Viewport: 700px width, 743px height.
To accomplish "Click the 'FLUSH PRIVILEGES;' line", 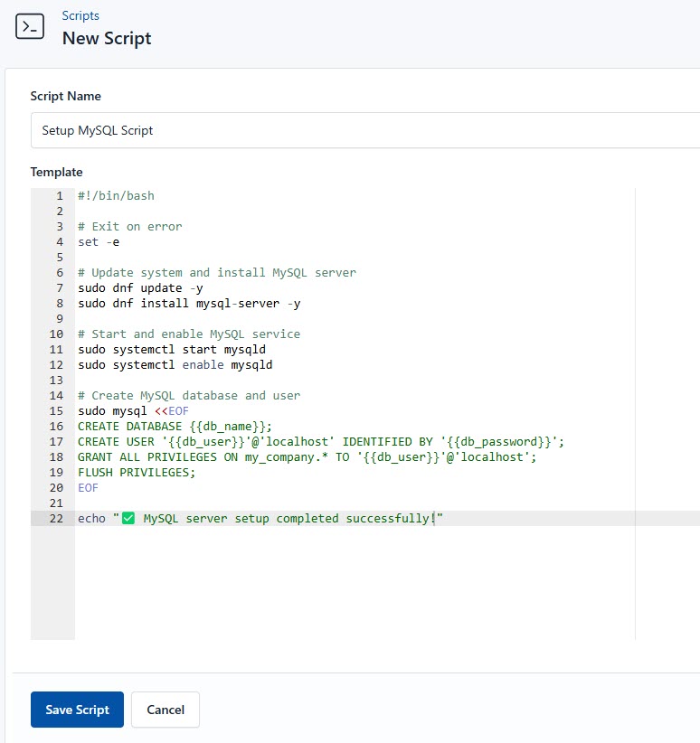I will [137, 473].
